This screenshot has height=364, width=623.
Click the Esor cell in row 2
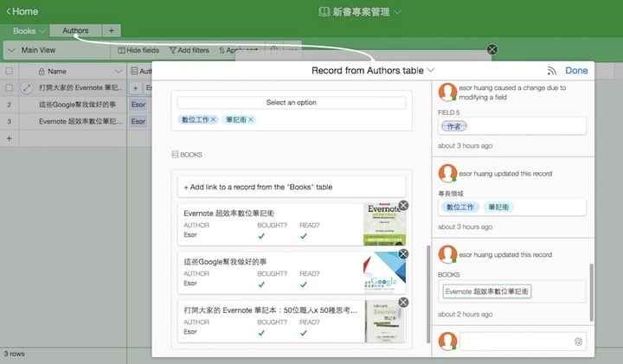(138, 105)
